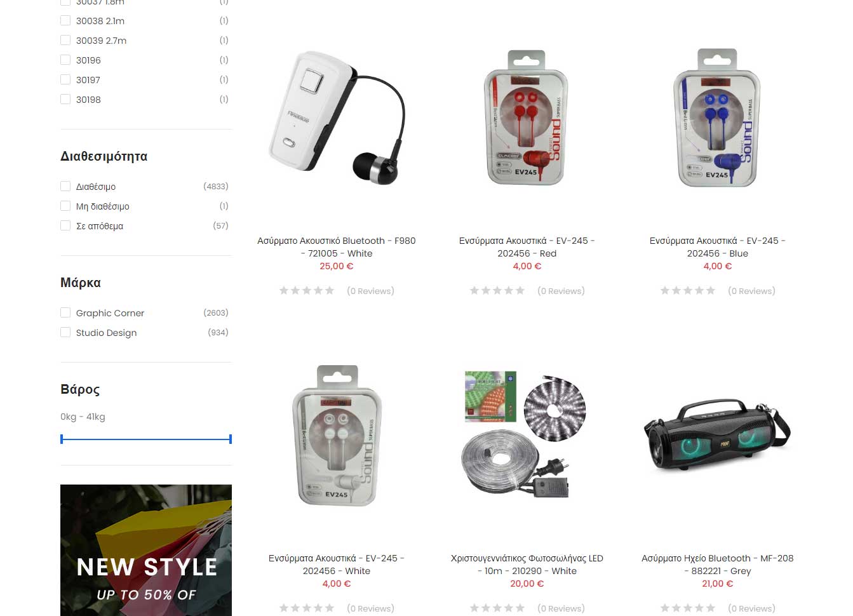This screenshot has width=853, height=616.
Task: Toggle the Studio Design brand filter
Action: point(65,332)
